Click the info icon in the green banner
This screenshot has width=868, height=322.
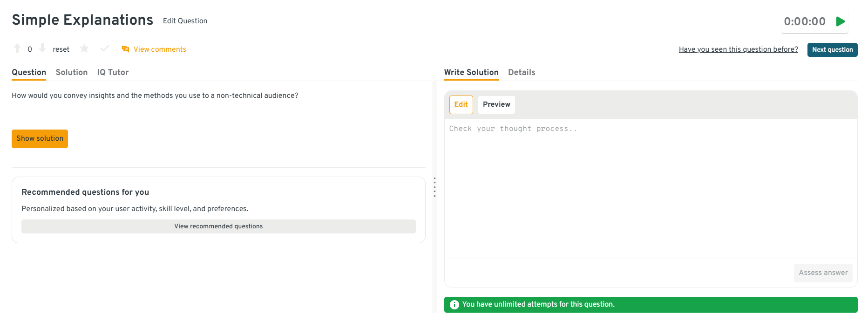454,305
